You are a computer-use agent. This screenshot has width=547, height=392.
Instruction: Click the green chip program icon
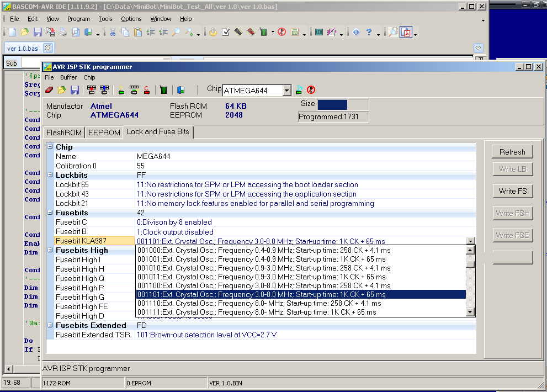(163, 89)
